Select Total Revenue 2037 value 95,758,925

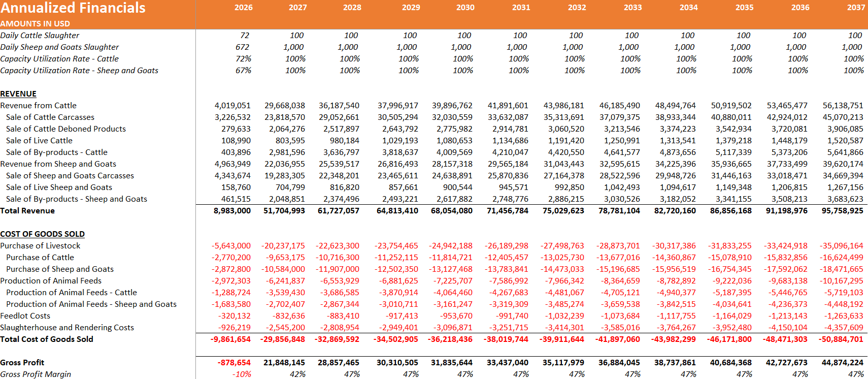coord(843,210)
